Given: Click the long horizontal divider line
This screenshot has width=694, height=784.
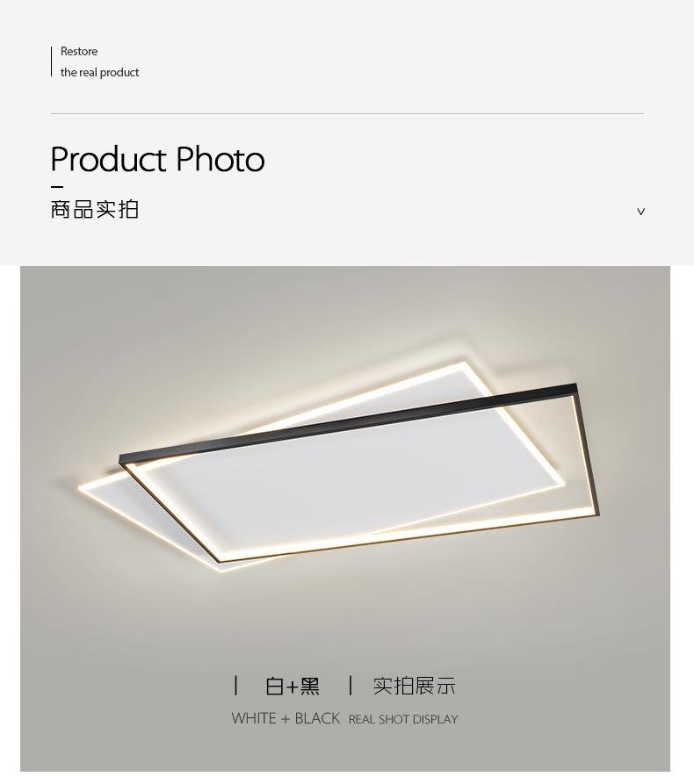Looking at the screenshot, I should pyautogui.click(x=347, y=114).
